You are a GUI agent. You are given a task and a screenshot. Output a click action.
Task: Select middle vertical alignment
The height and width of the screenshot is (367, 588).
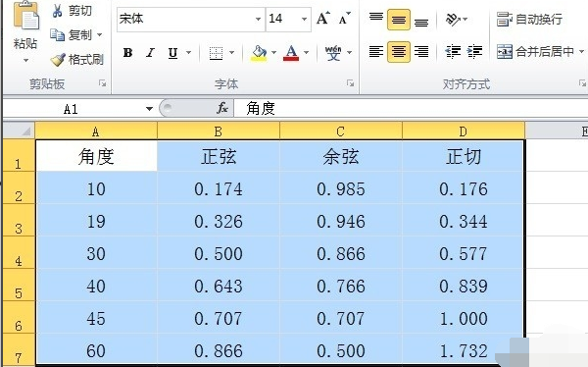pyautogui.click(x=399, y=20)
